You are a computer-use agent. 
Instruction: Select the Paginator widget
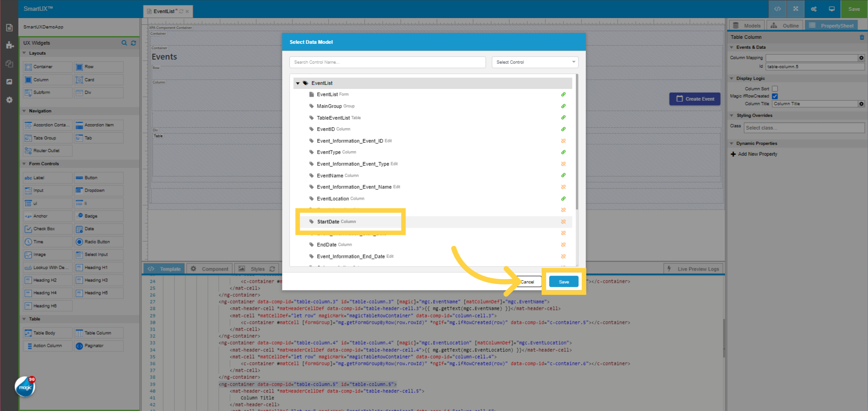[99, 346]
